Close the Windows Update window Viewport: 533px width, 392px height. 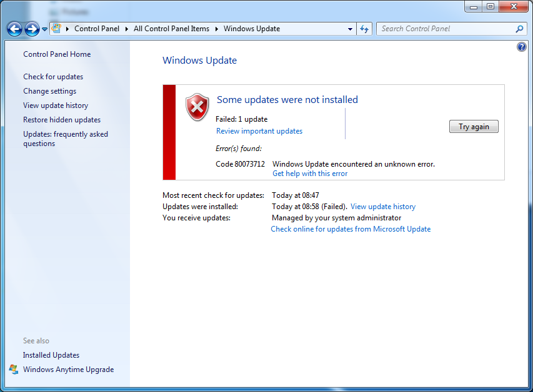[x=514, y=6]
